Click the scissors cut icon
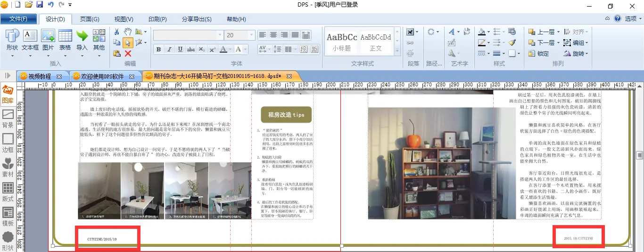The height and width of the screenshot is (252, 644). point(116,32)
